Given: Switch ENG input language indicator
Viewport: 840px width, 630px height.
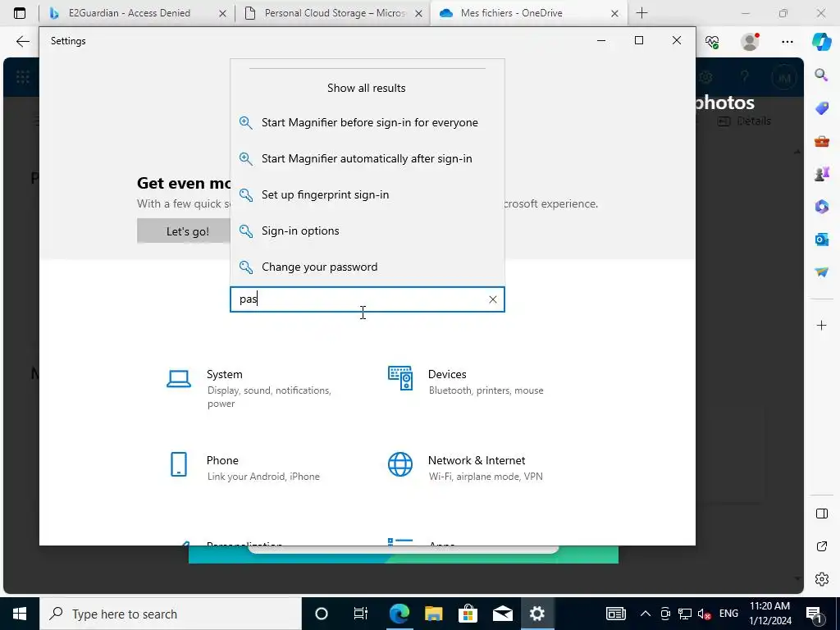Looking at the screenshot, I should pyautogui.click(x=728, y=614).
